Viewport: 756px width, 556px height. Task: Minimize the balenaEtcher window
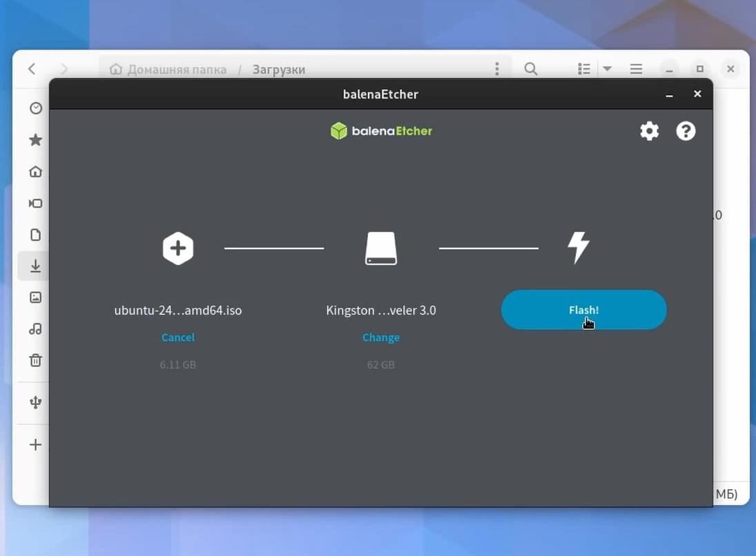tap(669, 95)
